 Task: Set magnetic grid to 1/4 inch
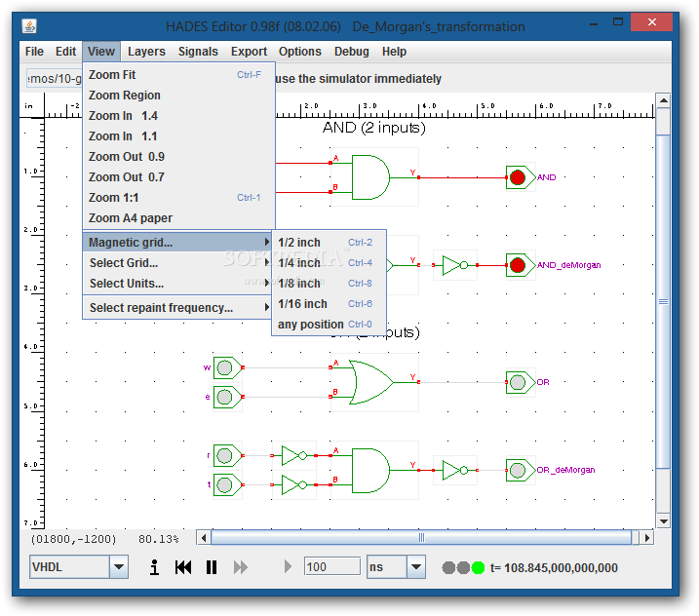pyautogui.click(x=329, y=262)
